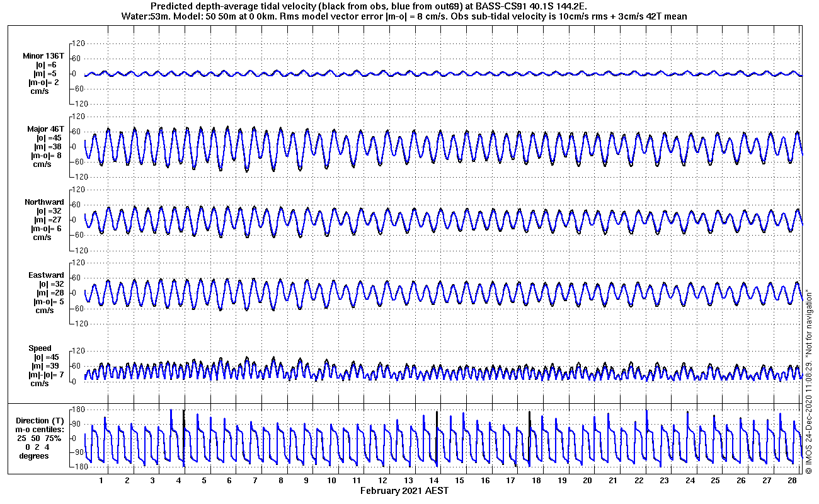This screenshot has height=504, width=819.
Task: Click the '|m| =27' value in Northward panel
Action: pos(48,220)
